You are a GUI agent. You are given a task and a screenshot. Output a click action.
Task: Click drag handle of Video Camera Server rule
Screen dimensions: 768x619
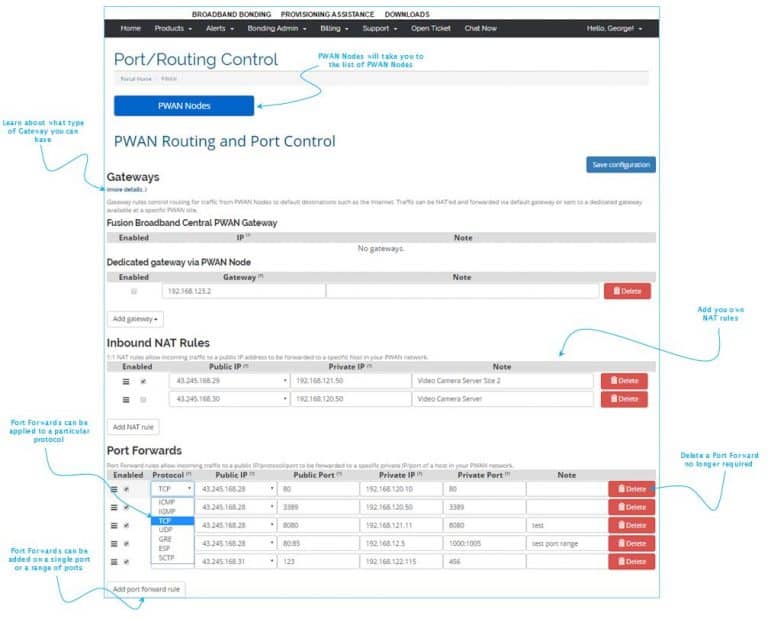126,399
